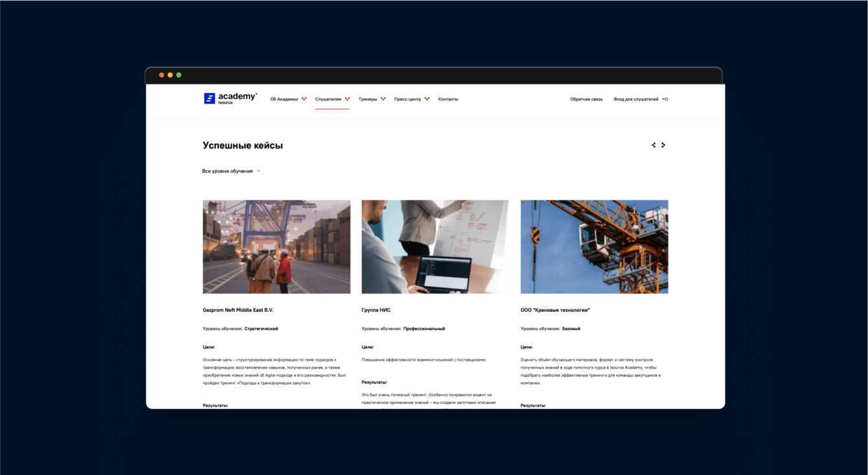Click the Вход для слушателей login link
The width and height of the screenshot is (868, 475).
636,99
